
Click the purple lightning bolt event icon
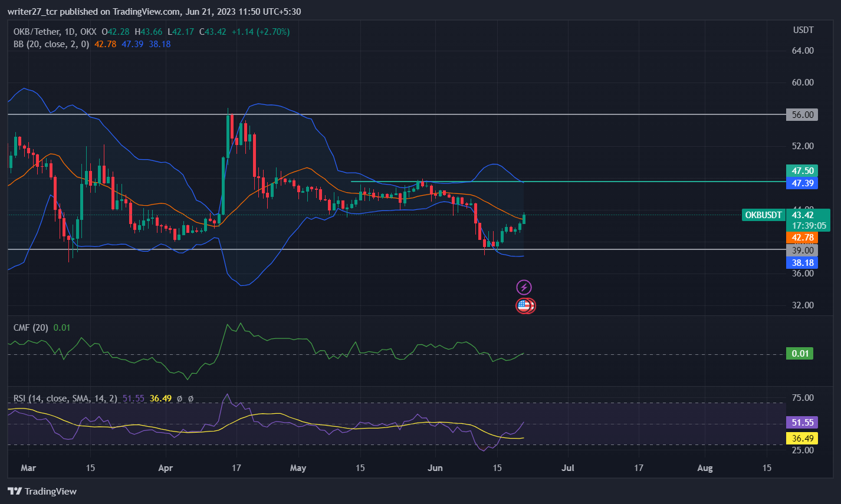(524, 287)
